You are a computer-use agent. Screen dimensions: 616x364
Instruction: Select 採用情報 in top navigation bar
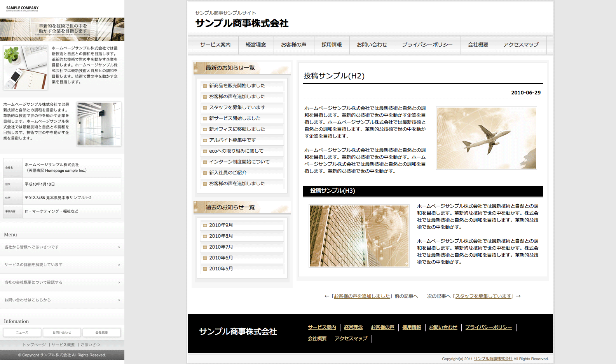tap(332, 45)
